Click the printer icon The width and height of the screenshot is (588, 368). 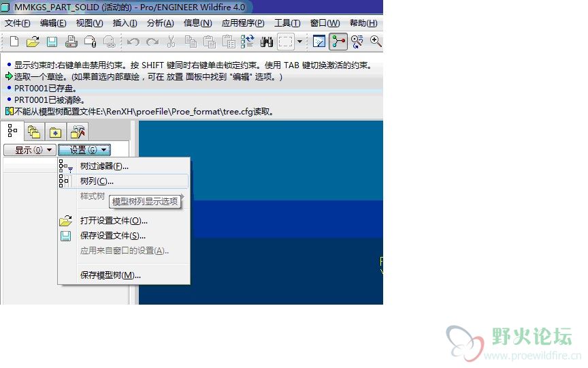tap(71, 42)
